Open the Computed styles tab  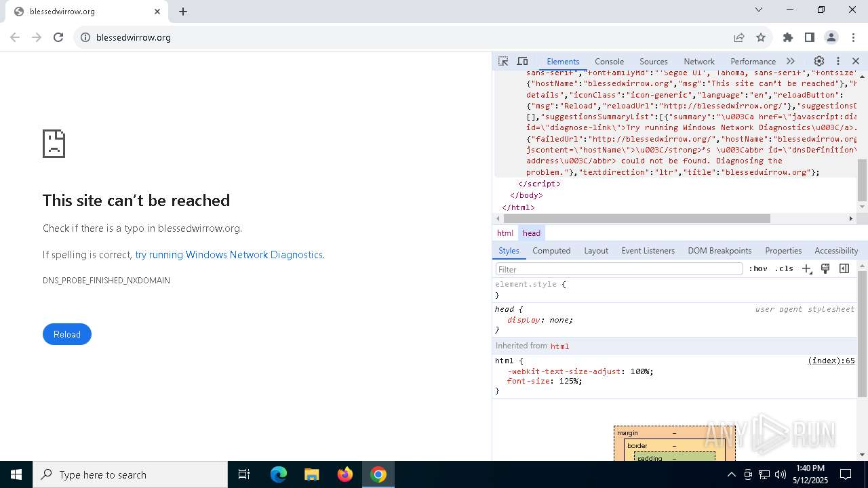pos(551,250)
